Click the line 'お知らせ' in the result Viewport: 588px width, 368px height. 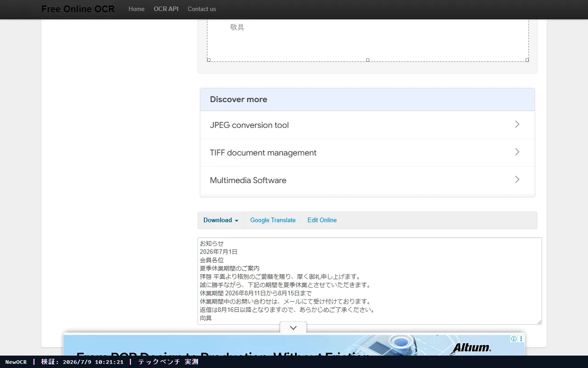tap(212, 243)
